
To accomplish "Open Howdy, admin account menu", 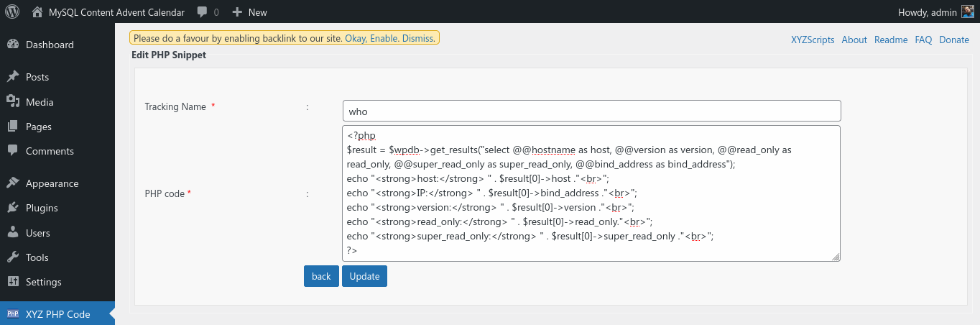I will [927, 12].
